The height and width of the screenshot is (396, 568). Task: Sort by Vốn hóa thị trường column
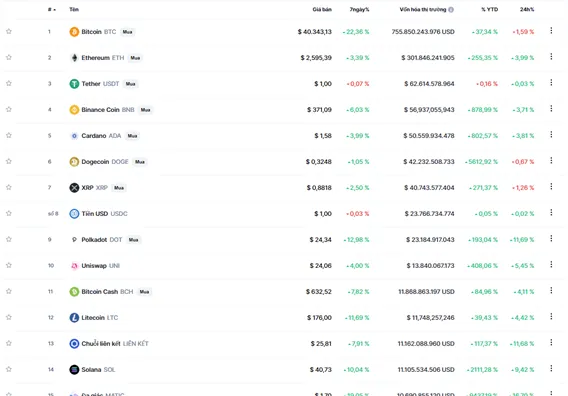point(423,9)
